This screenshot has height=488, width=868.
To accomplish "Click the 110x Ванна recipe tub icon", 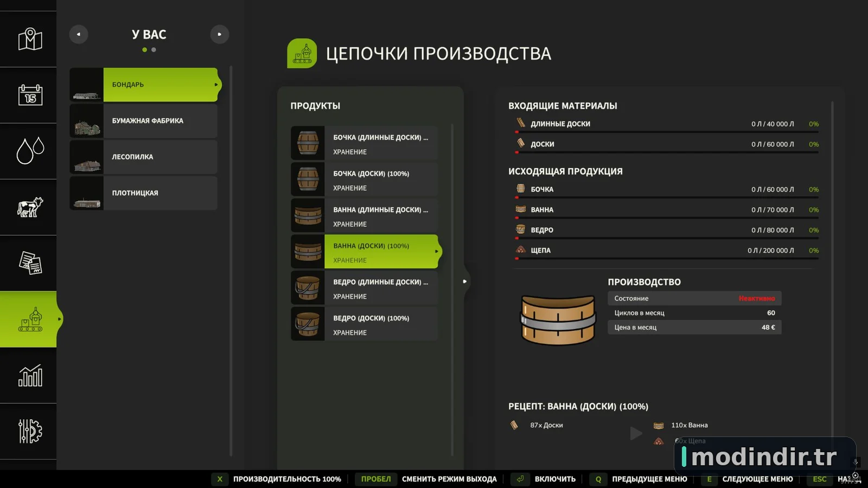I will (x=659, y=426).
